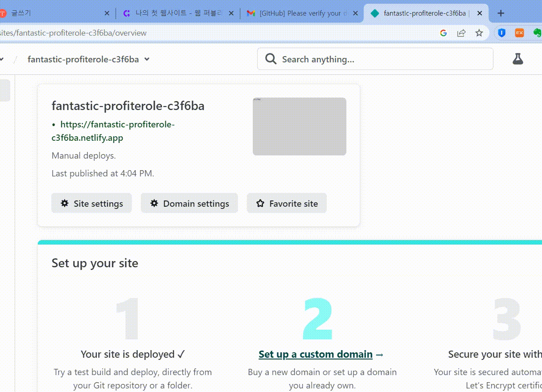Viewport: 542px width, 392px height.
Task: Bookmark page with the star icon
Action: coord(479,33)
